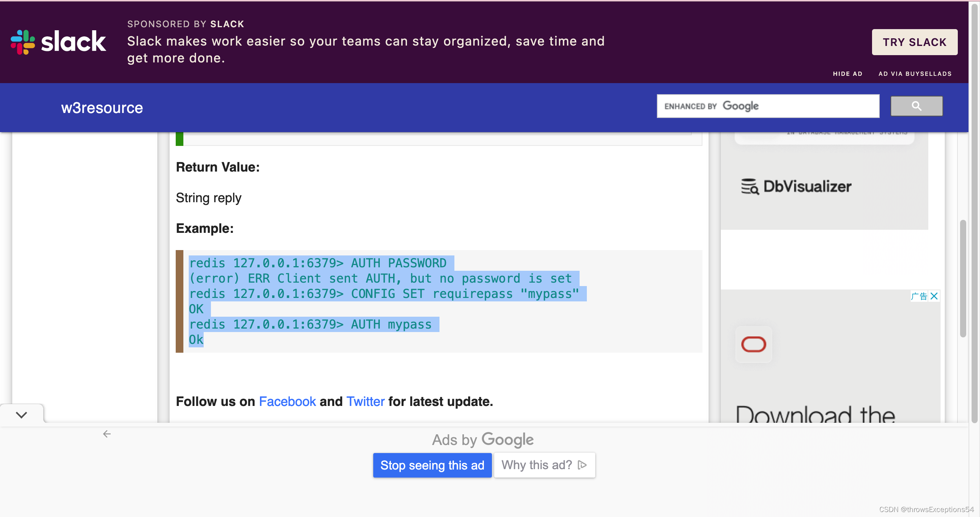
Task: Click the page vertical scrollbar thumb
Action: coord(963,278)
